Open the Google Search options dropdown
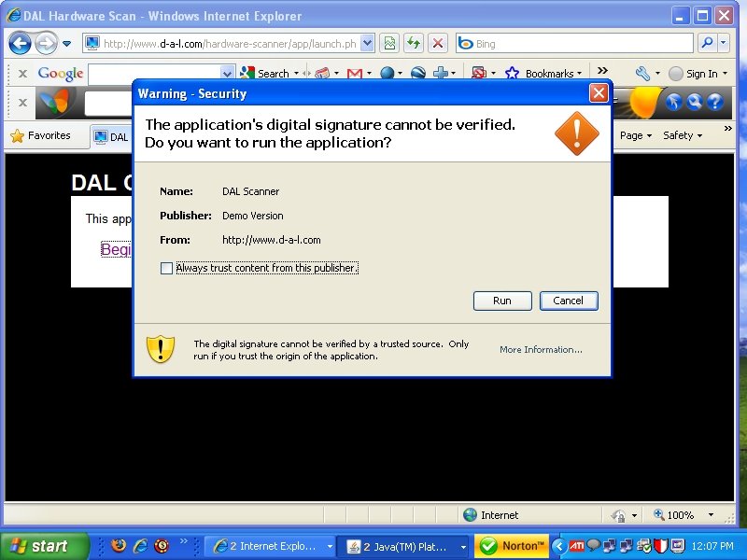The image size is (747, 560). [x=296, y=74]
